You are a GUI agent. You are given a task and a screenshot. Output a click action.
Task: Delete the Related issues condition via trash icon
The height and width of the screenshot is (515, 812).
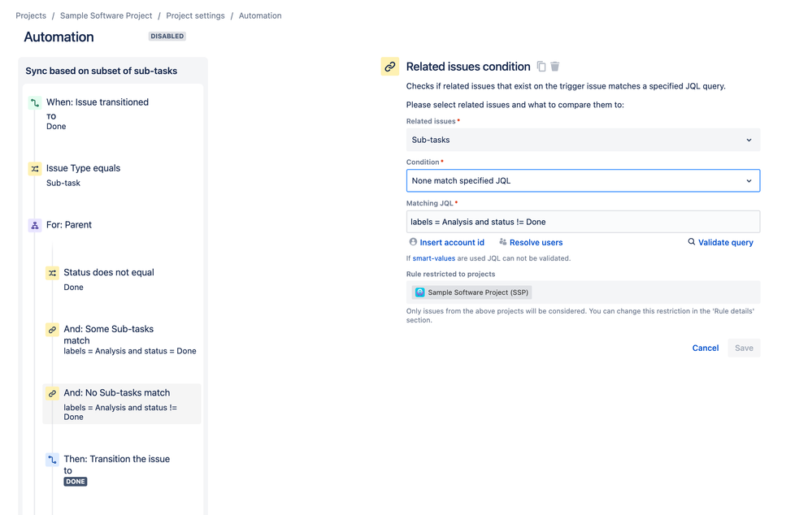click(x=555, y=67)
